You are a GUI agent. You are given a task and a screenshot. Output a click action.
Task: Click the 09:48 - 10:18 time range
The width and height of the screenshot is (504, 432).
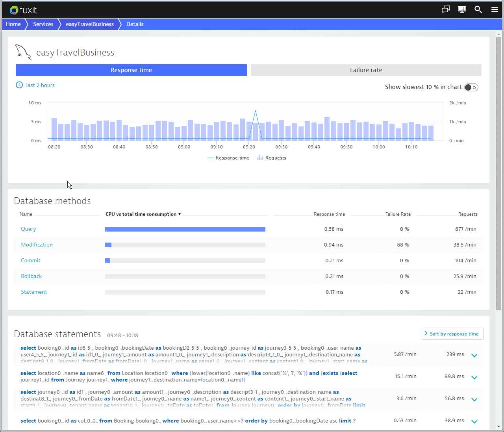click(x=122, y=336)
